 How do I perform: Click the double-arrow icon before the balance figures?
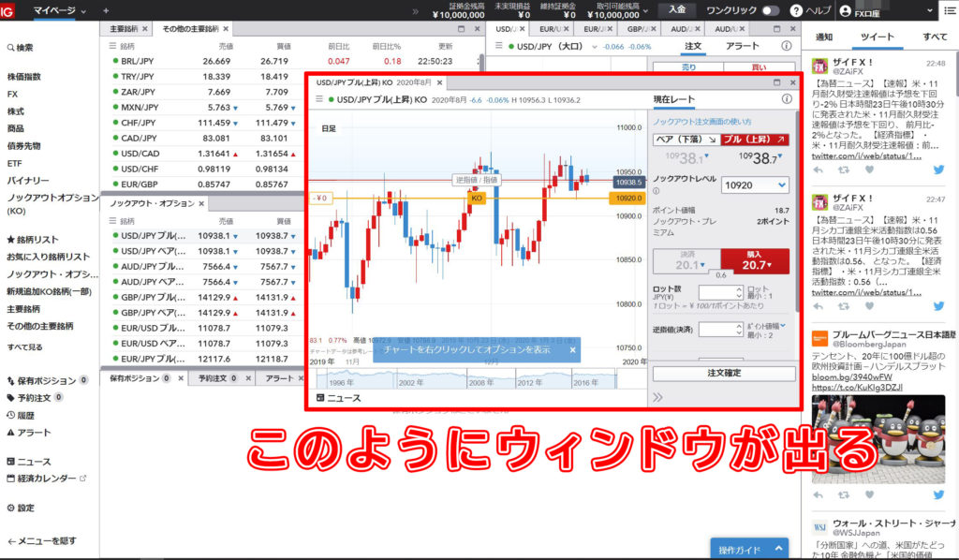tap(416, 11)
